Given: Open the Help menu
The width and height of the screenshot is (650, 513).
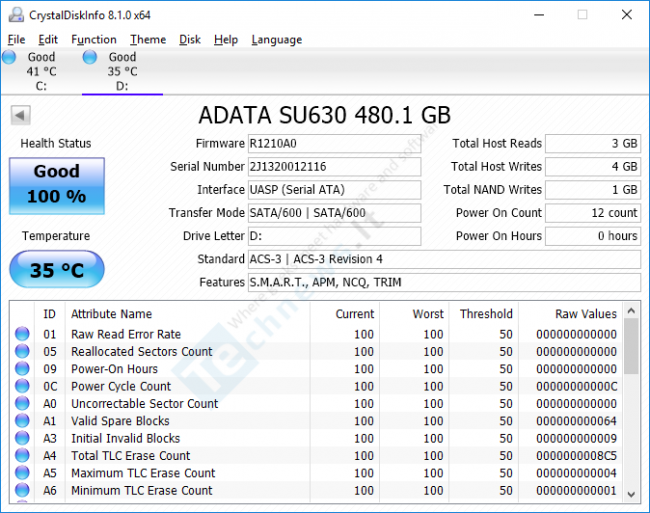Looking at the screenshot, I should tap(226, 40).
